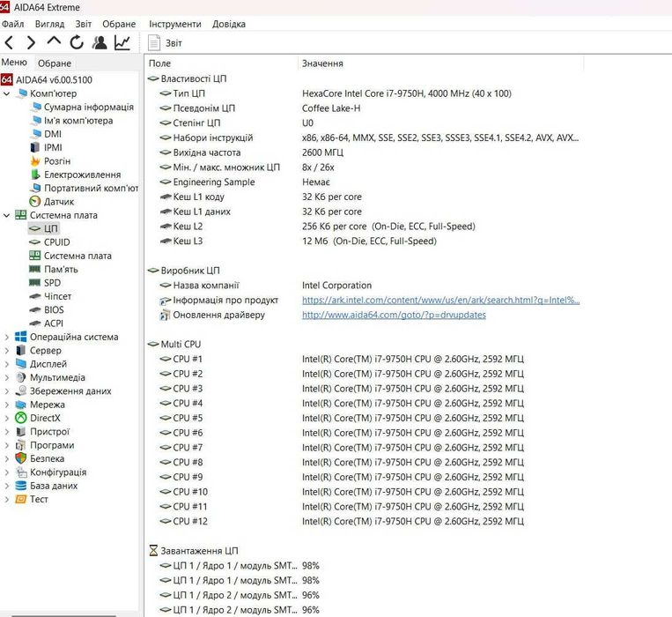Viewport: 672px width, 617px height.
Task: Select the IPMI tree item
Action: click(53, 147)
